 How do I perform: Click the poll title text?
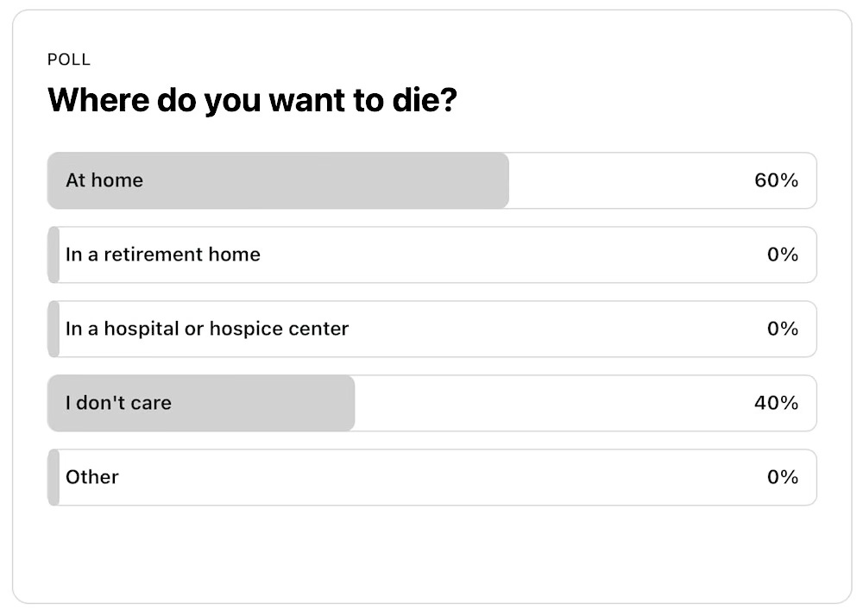(x=252, y=100)
